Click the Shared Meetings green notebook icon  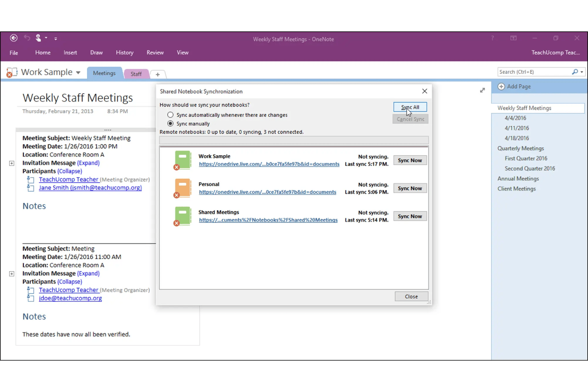pyautogui.click(x=182, y=216)
